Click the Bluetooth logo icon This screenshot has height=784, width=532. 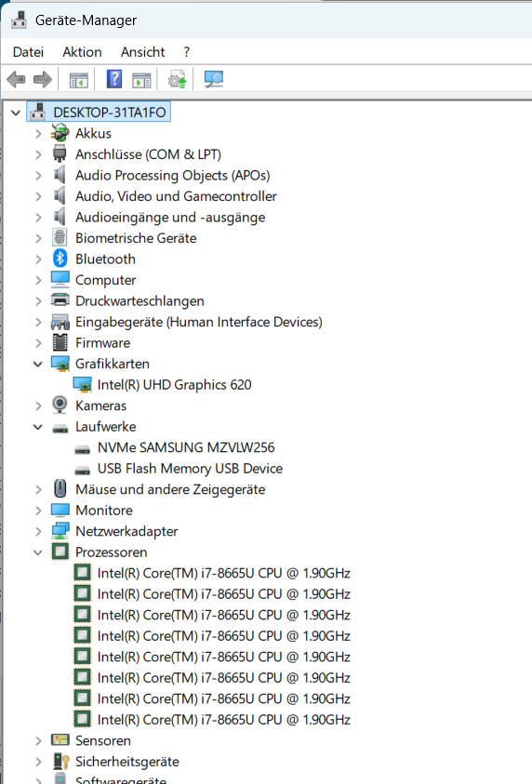[60, 259]
